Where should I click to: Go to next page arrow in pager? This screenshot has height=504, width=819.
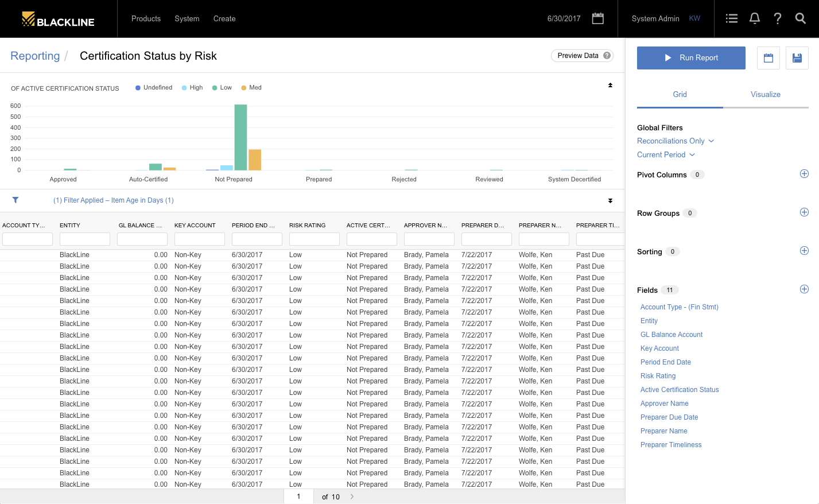pos(352,497)
